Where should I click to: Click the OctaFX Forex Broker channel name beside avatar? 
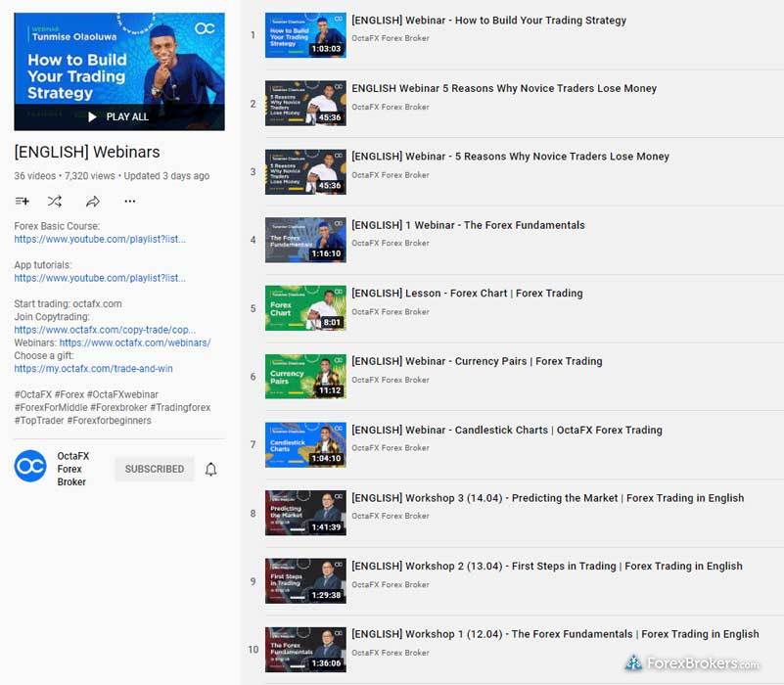coord(73,469)
